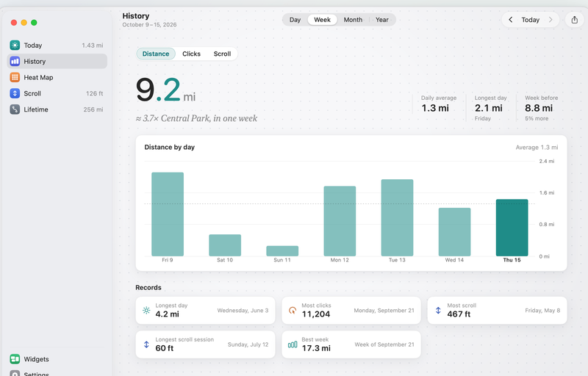This screenshot has height=376, width=588.
Task: Select the Wed 14 bar
Action: 454,232
